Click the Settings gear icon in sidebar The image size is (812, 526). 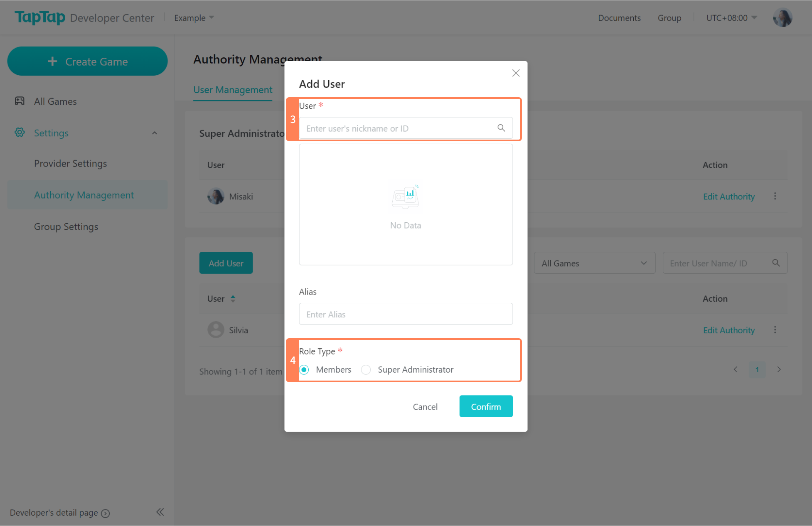click(20, 133)
